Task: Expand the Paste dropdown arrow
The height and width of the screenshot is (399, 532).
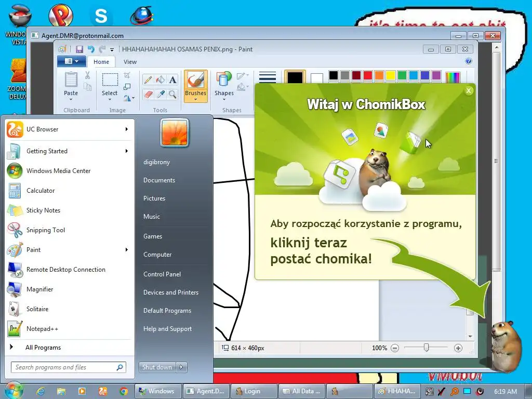Action: (71, 100)
